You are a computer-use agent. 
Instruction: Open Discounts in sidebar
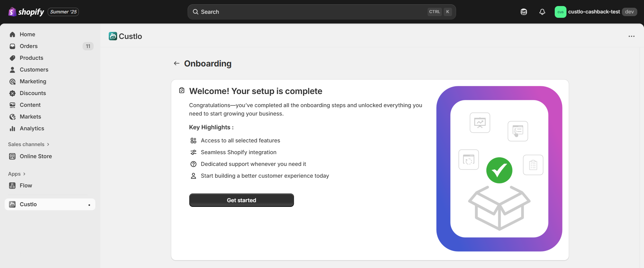(x=50, y=93)
